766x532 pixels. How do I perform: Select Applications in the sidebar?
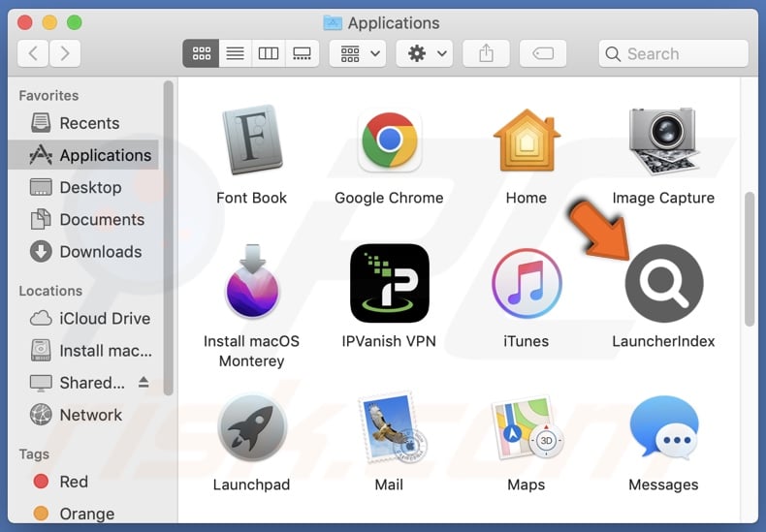click(83, 155)
